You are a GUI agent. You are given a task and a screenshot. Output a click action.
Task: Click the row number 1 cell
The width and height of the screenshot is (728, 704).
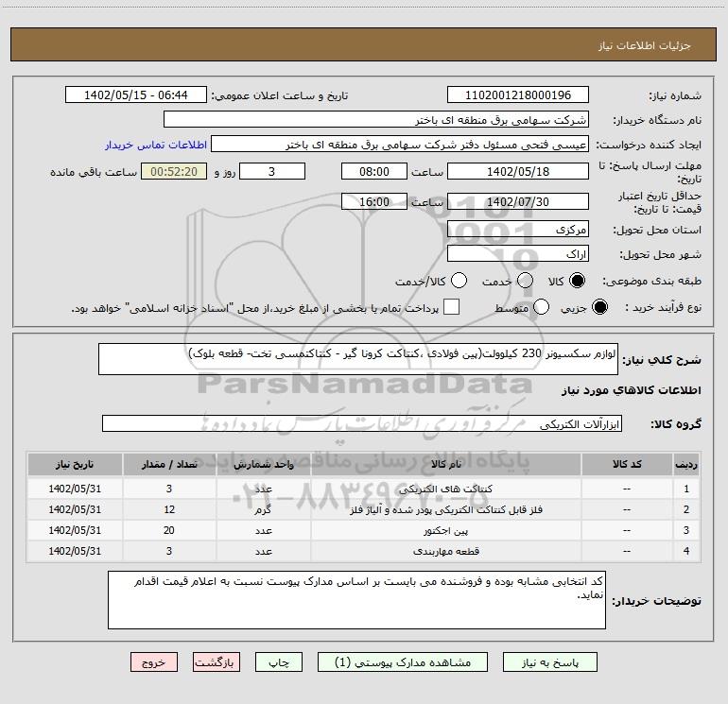[x=686, y=489]
